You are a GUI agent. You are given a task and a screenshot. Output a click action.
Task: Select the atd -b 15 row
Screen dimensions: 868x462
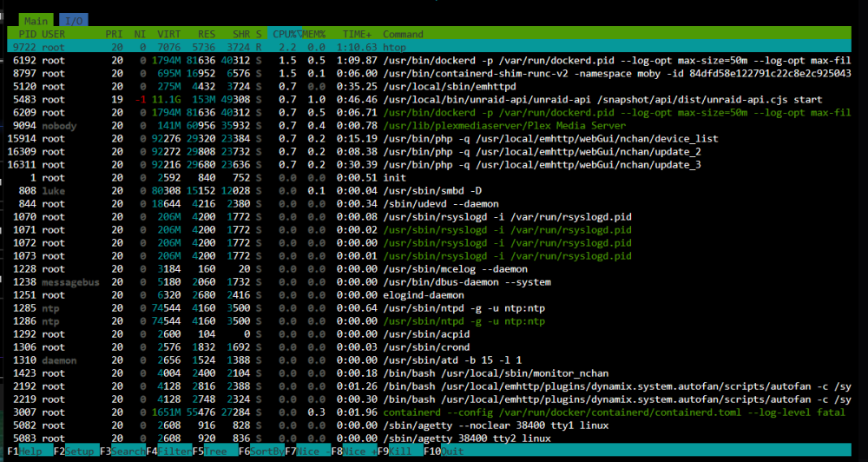click(x=429, y=360)
